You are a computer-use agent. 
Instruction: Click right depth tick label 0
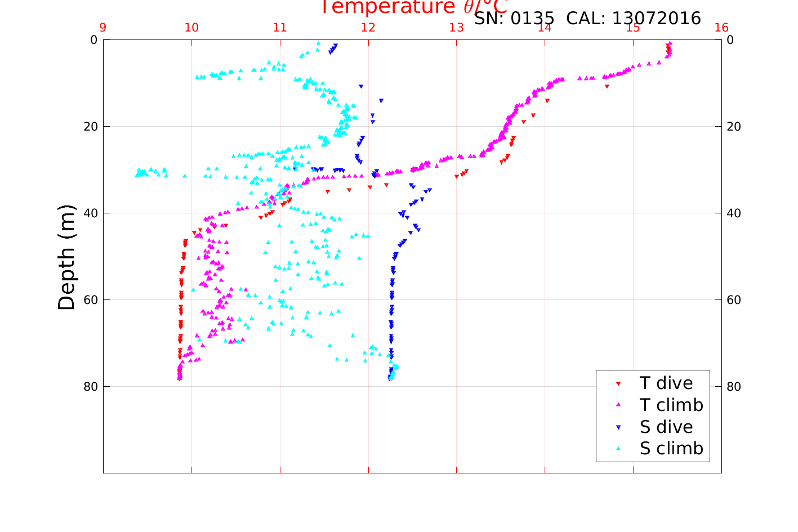[730, 40]
